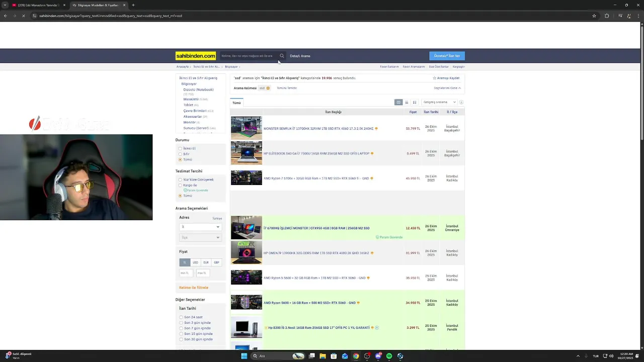Open MONSTER SEMRUK listing thumbnail
The width and height of the screenshot is (644, 362).
(x=247, y=128)
